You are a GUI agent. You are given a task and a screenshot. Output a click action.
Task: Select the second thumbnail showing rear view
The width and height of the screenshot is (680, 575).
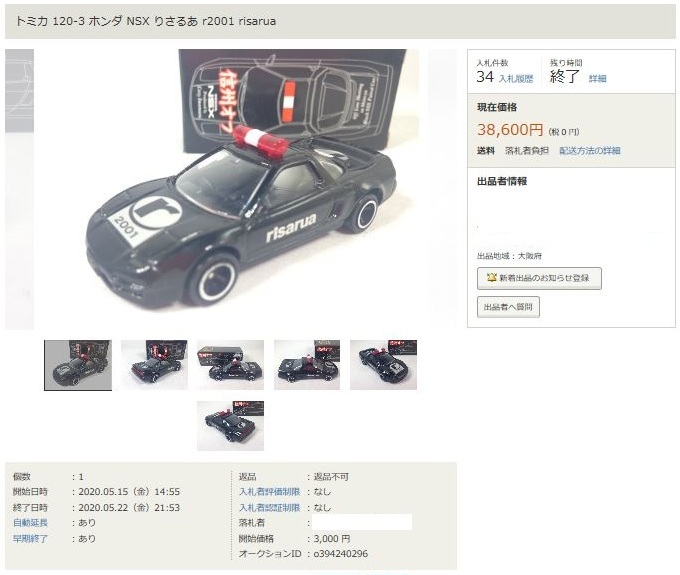point(154,365)
